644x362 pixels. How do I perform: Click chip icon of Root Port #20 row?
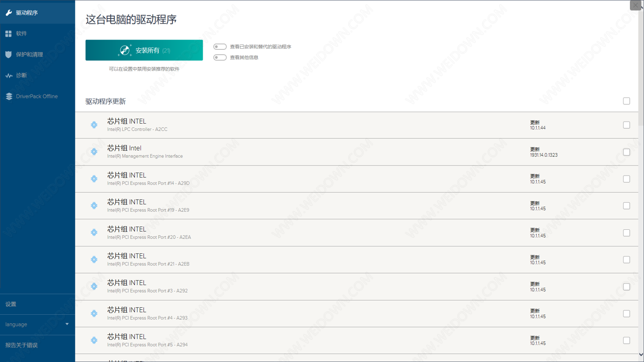pos(94,232)
